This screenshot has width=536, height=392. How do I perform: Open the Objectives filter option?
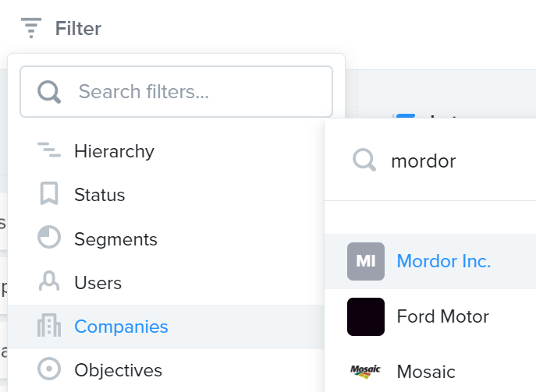click(165, 370)
